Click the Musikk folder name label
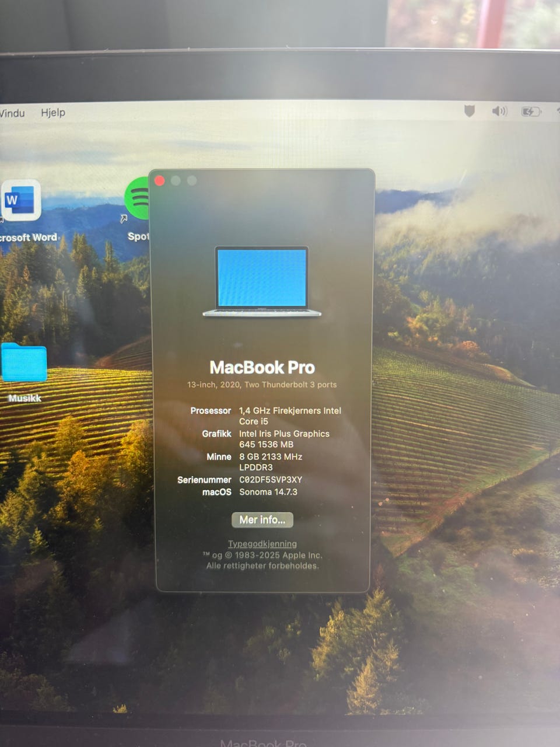560x747 pixels. 24,398
